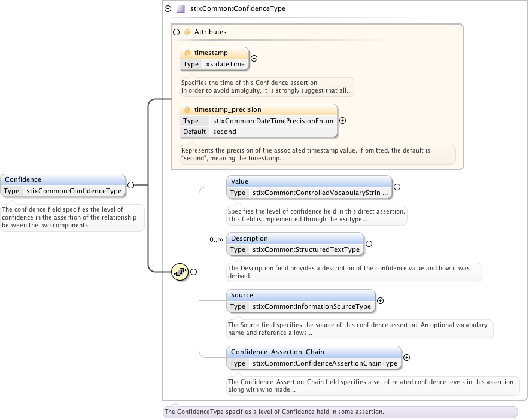Click the @ icon next to Attributes
The image size is (529, 420).
click(187, 32)
